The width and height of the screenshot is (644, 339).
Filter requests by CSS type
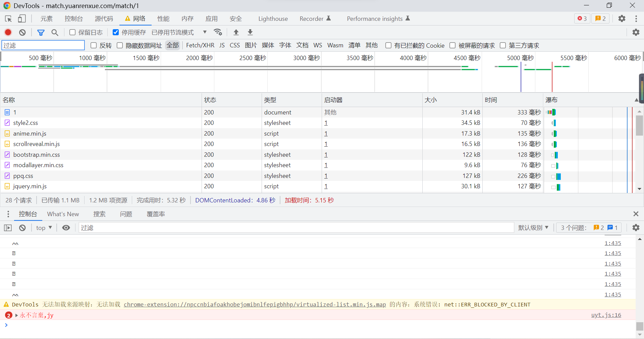point(235,45)
